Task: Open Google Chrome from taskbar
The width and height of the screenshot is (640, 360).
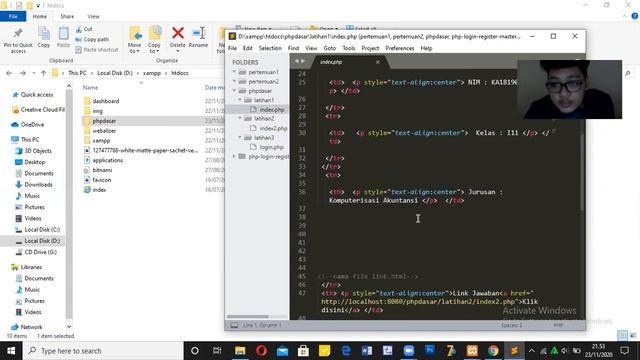Action: (x=493, y=351)
